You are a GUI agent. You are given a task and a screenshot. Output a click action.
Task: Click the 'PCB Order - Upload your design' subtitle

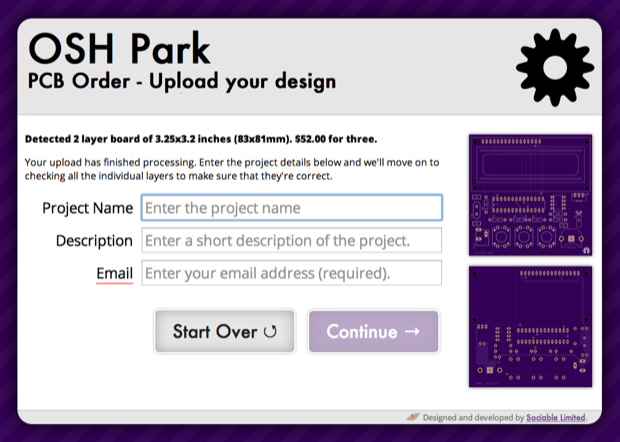182,81
